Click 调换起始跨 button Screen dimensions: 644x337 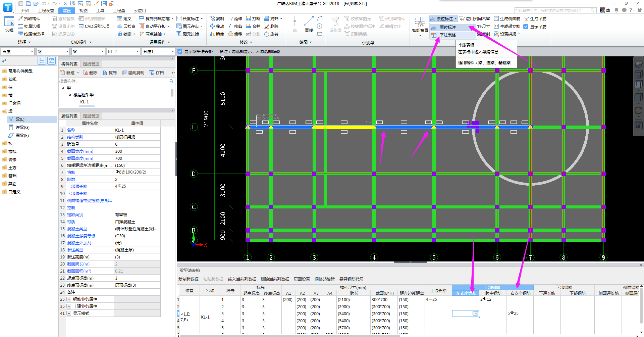[x=325, y=279]
